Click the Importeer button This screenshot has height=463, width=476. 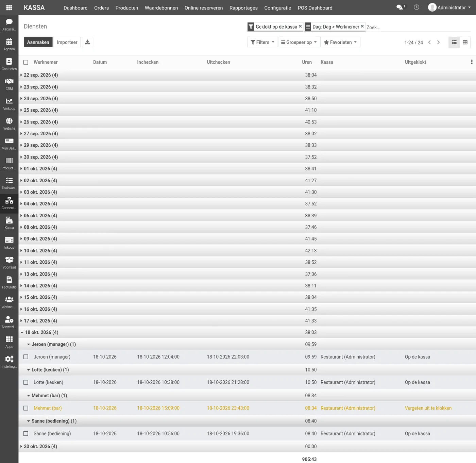(x=67, y=42)
